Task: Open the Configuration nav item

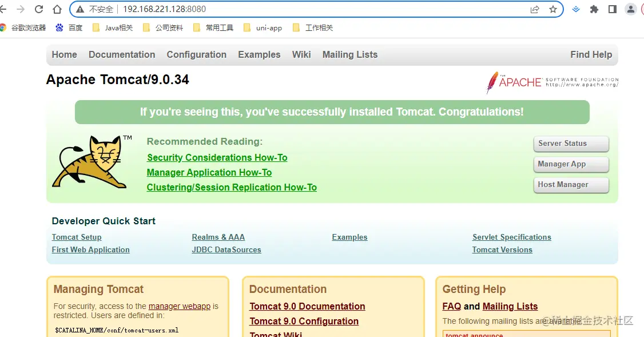Action: (x=196, y=55)
